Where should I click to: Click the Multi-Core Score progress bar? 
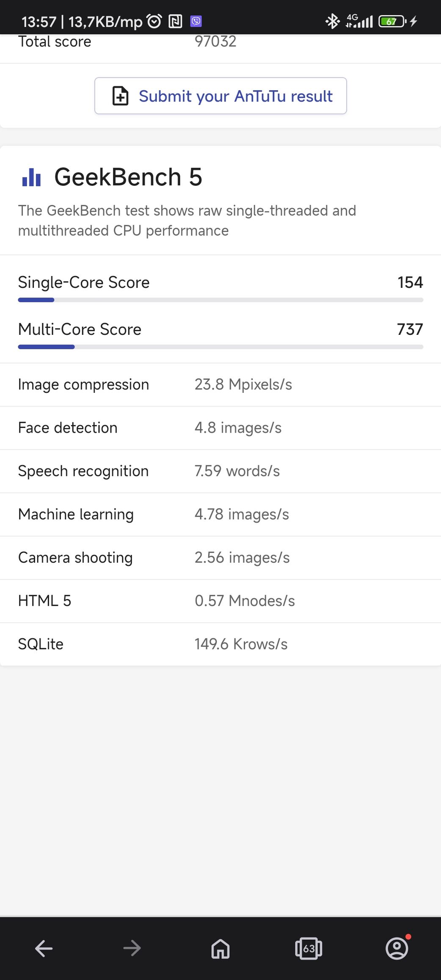tap(220, 347)
